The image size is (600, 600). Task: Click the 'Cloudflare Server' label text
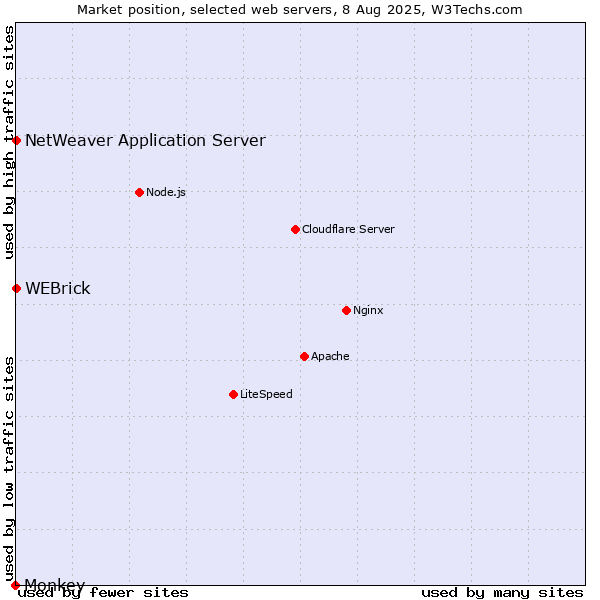[x=348, y=229]
